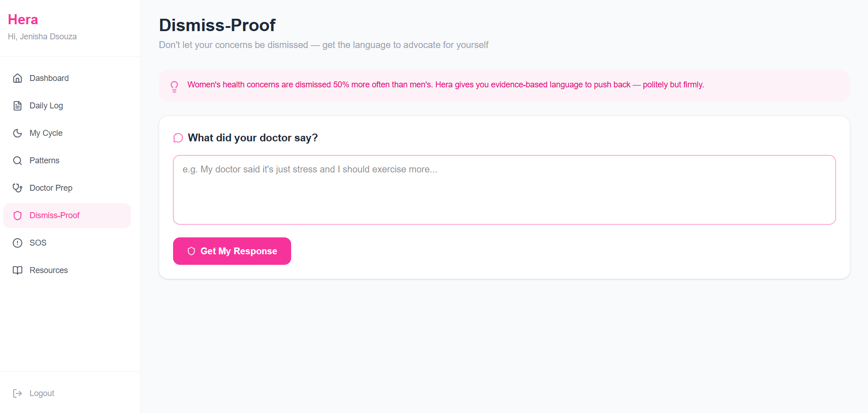Click the My Cycle moon icon
The image size is (868, 413).
[17, 133]
